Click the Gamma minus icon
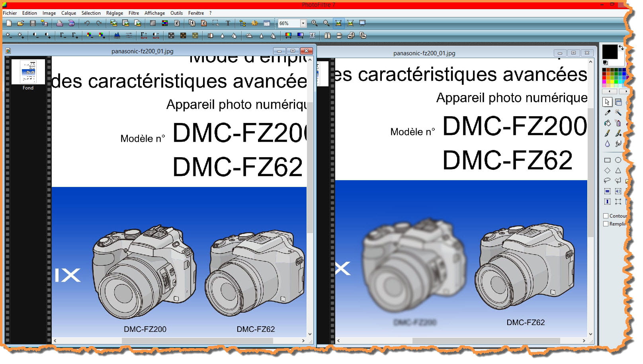 [x=63, y=35]
